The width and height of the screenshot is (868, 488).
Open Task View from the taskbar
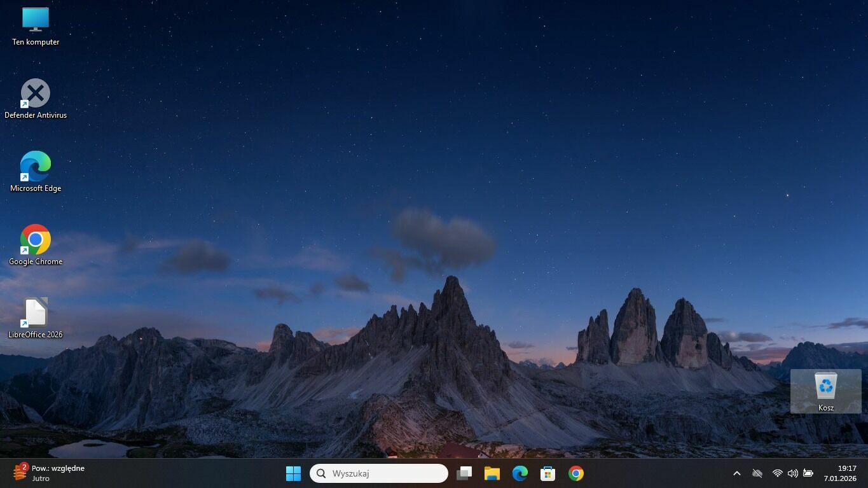click(x=464, y=473)
